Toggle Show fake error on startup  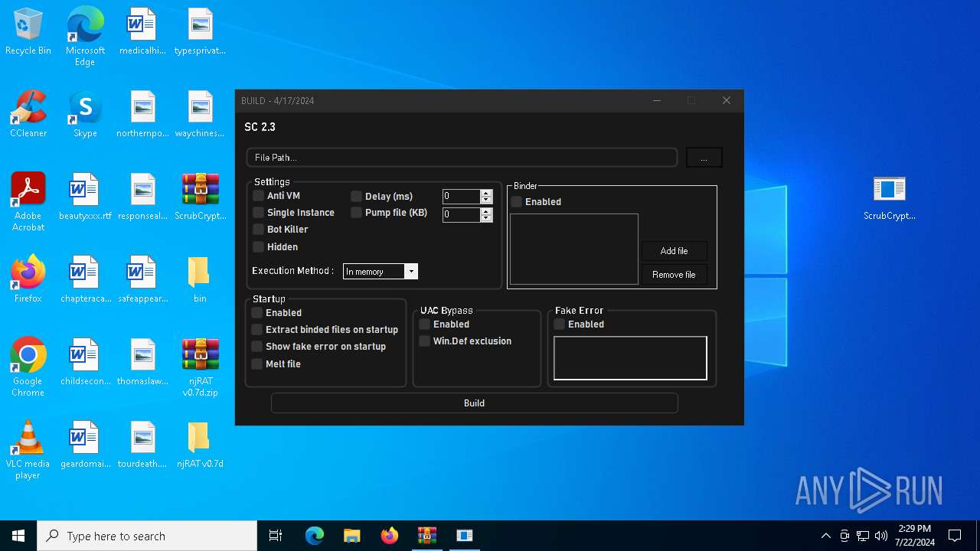257,347
